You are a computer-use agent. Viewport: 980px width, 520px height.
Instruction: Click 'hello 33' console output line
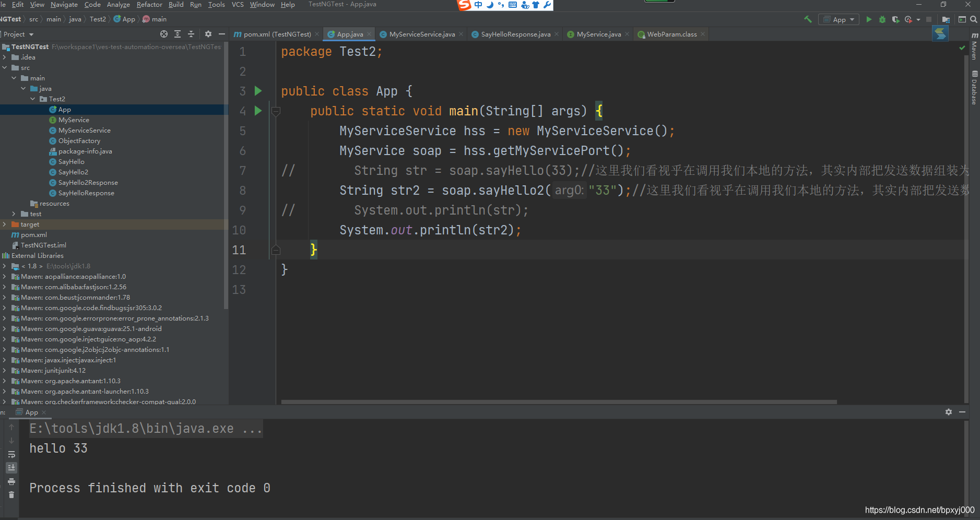click(58, 448)
